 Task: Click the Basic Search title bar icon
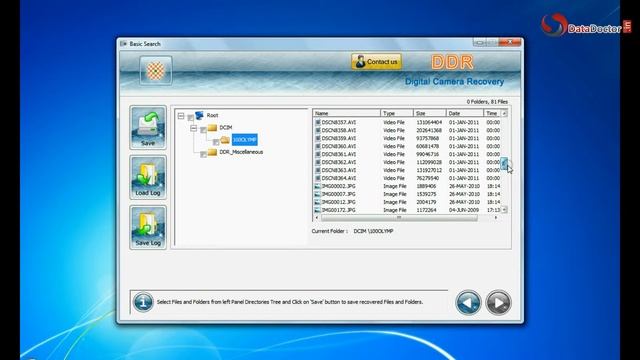pos(123,44)
